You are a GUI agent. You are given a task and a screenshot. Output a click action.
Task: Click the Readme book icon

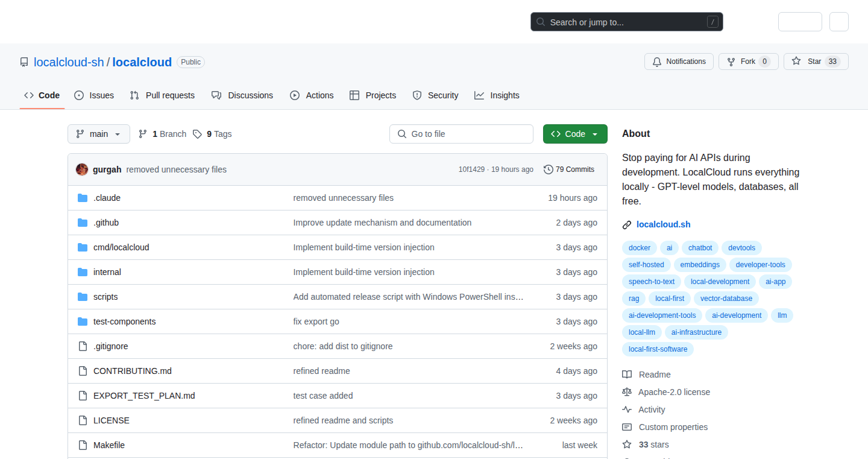(627, 375)
